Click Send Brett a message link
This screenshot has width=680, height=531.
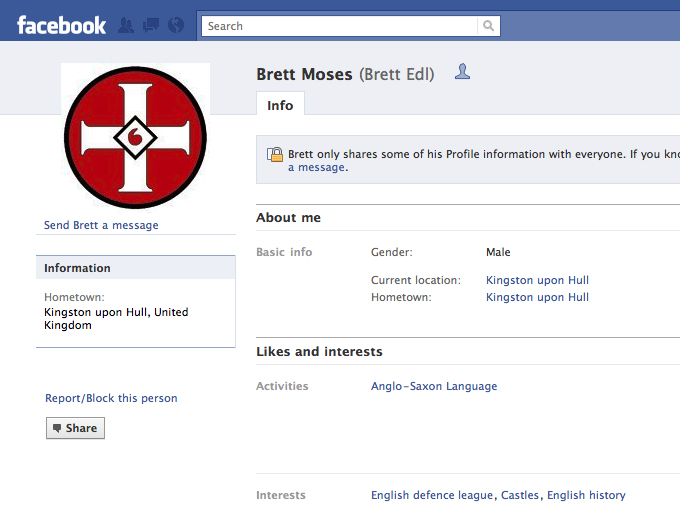click(101, 225)
